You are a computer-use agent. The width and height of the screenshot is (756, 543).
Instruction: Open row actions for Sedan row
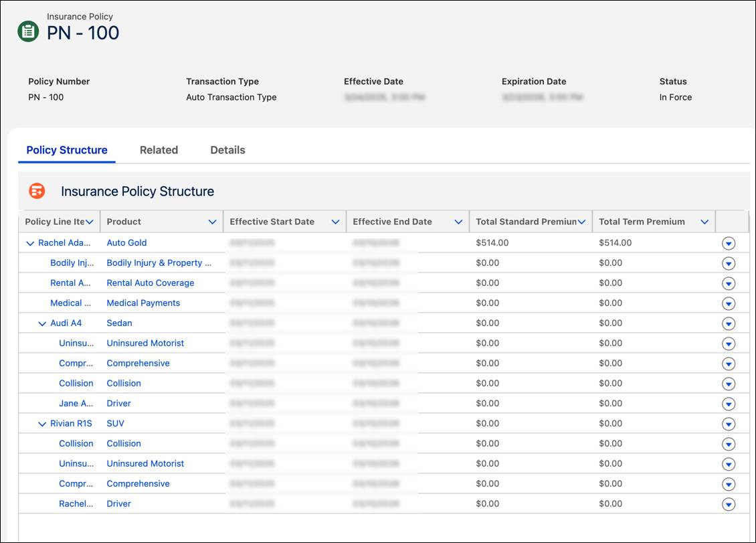click(729, 323)
